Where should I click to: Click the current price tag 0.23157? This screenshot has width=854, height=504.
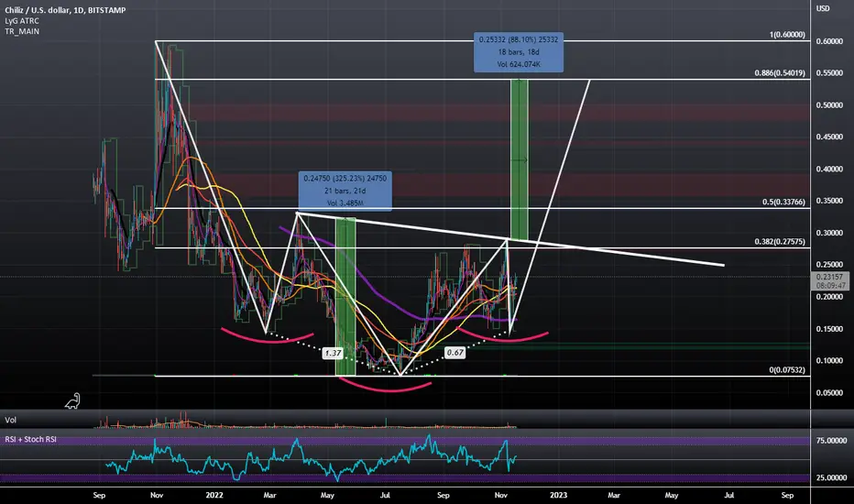pos(830,281)
